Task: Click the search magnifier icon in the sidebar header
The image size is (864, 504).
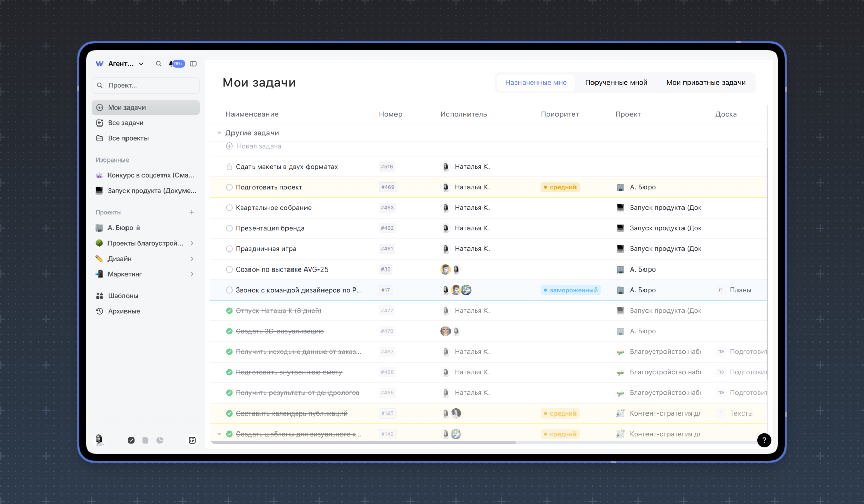Action: click(x=159, y=64)
